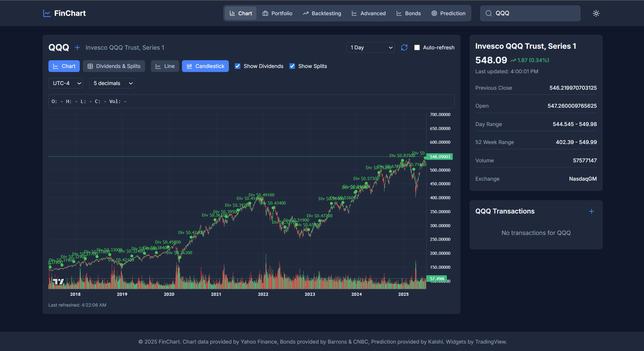Uncheck Show Splits
This screenshot has width=644, height=351.
[292, 66]
